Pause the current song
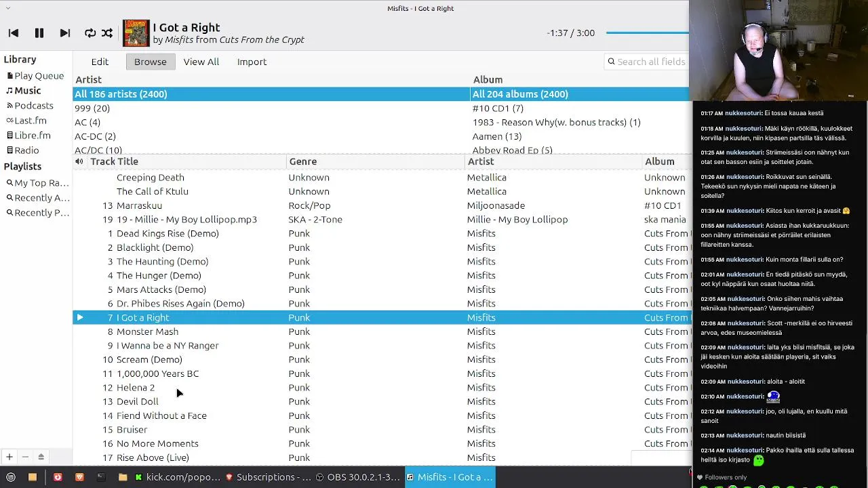Image resolution: width=868 pixels, height=488 pixels. (x=39, y=33)
